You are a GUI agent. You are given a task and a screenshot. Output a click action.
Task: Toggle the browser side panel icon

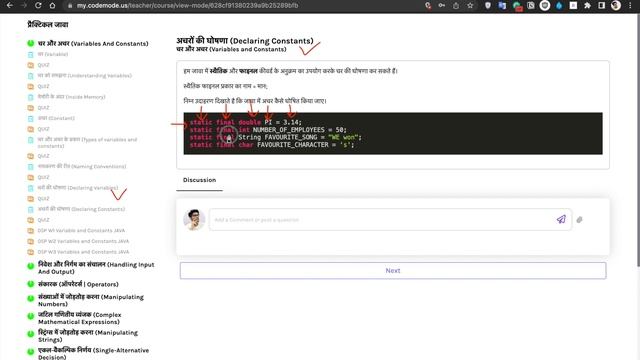tap(602, 6)
